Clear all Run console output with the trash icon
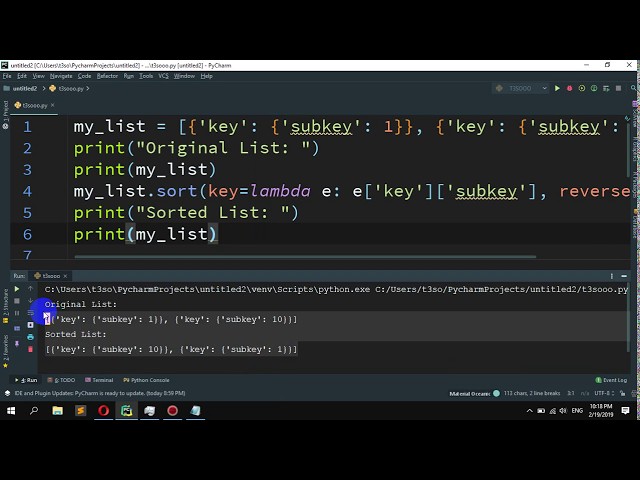The height and width of the screenshot is (480, 640). pos(30,349)
